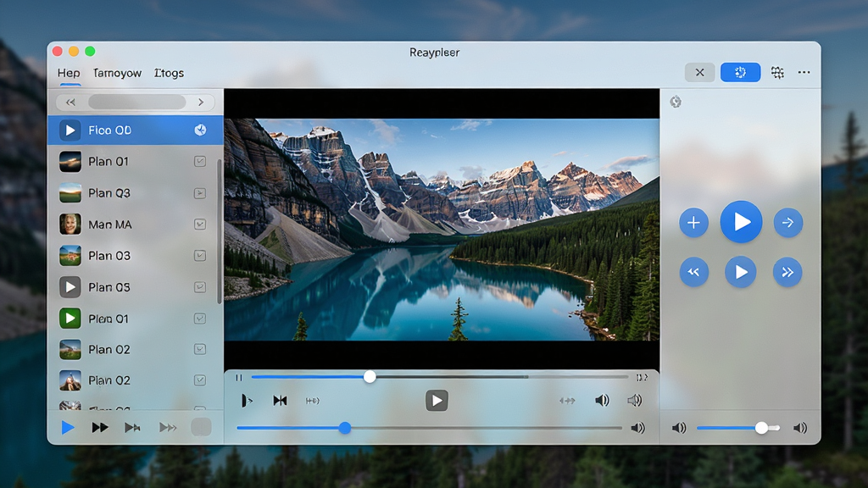Click the right chevron above the playlist
Viewport: 868px width, 488px height.
tap(201, 103)
